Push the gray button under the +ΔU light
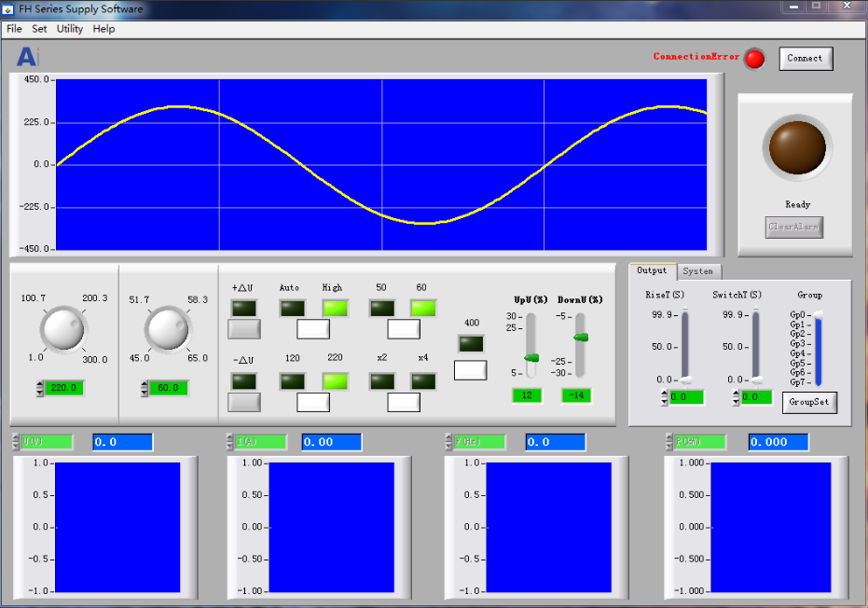868x608 pixels. (x=244, y=329)
